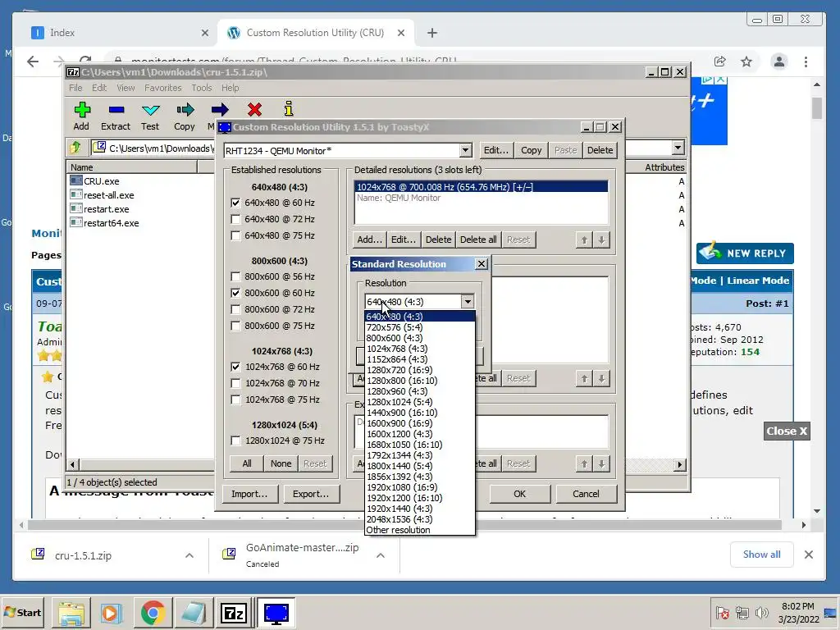Select restart64.exe in the file list
Viewport: 840px width, 630px height.
104,223
